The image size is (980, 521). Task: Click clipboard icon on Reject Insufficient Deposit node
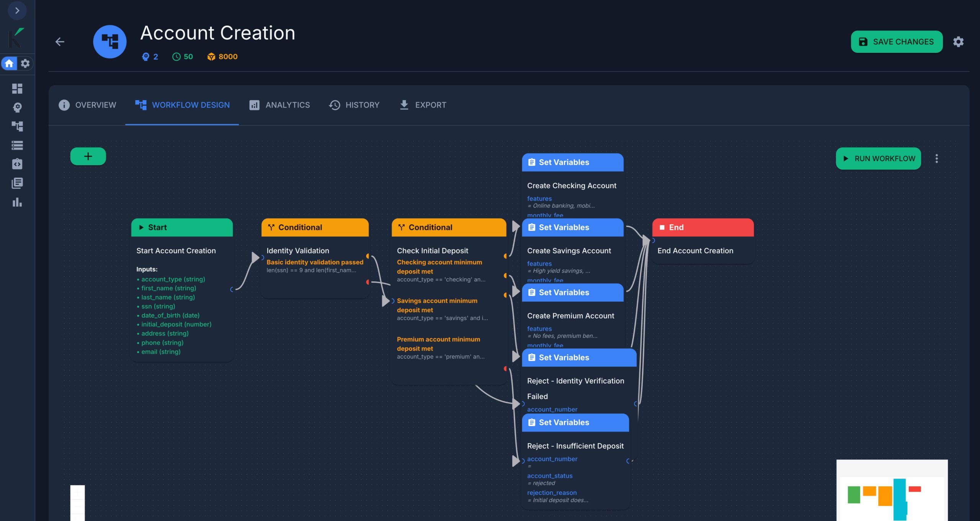(532, 422)
